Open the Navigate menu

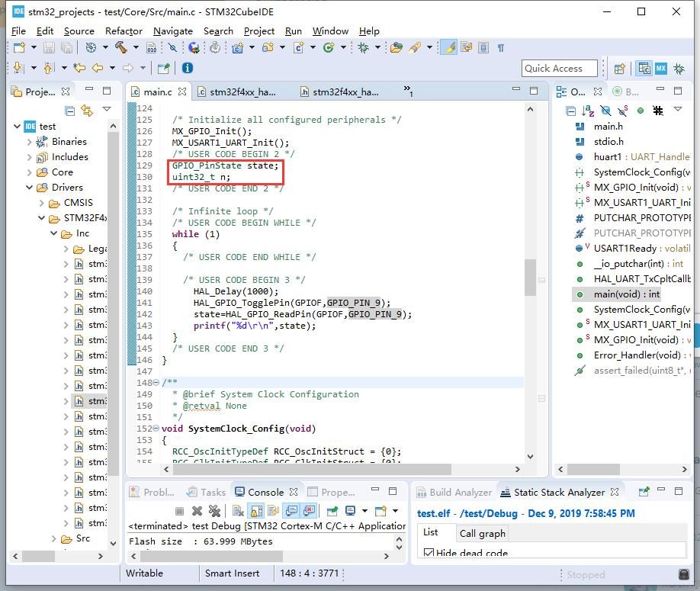point(173,31)
